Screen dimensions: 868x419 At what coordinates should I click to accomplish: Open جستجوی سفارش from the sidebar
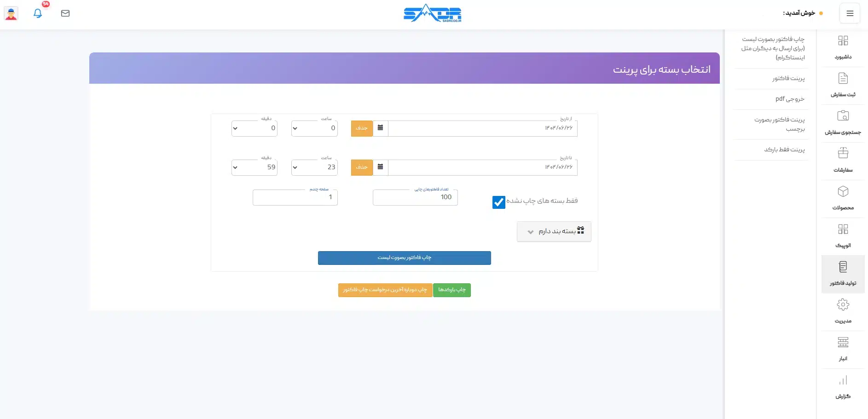tap(843, 121)
